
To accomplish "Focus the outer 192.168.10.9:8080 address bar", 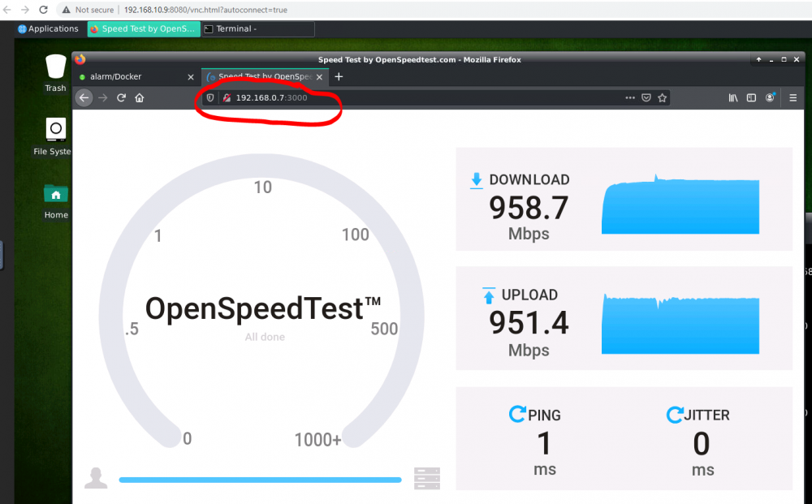I will click(205, 10).
